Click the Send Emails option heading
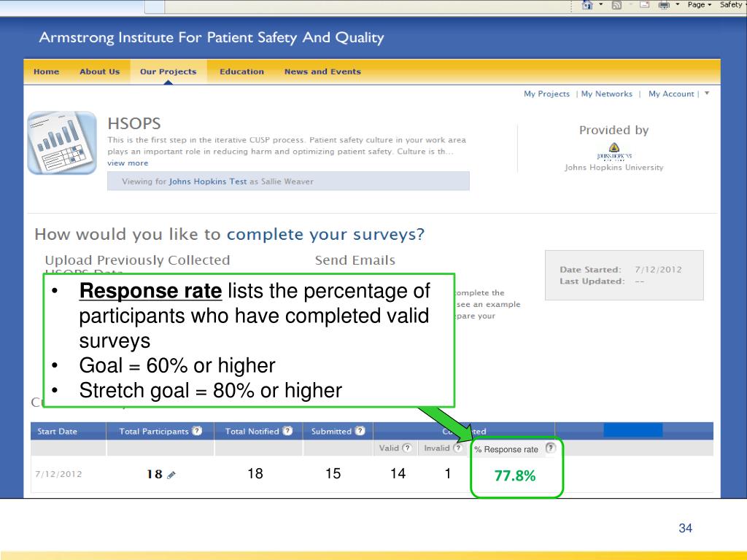 (x=355, y=260)
